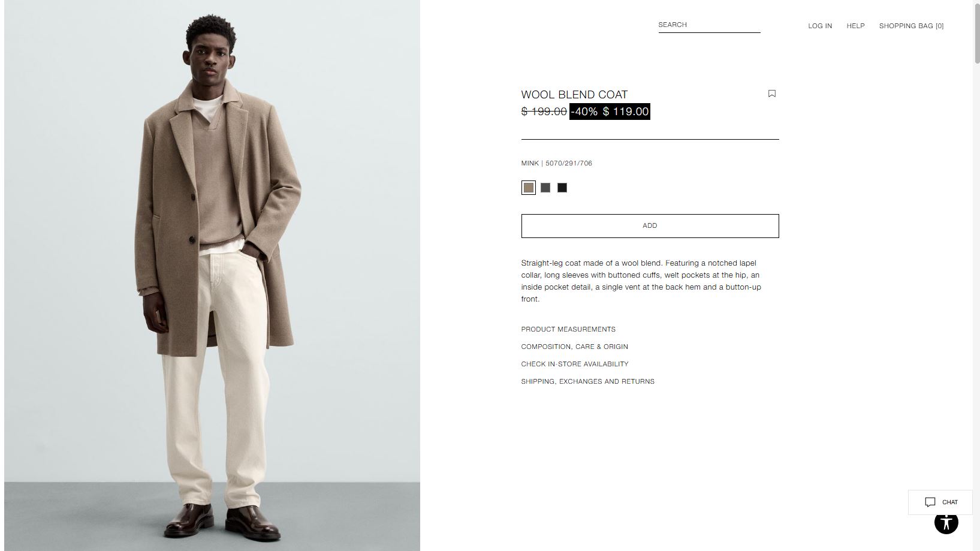Open the accessibility widget icon
The image size is (980, 551).
[x=946, y=522]
